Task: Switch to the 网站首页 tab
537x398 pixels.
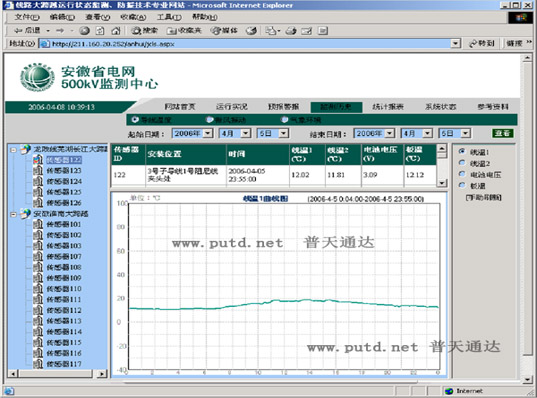Action: coord(179,107)
